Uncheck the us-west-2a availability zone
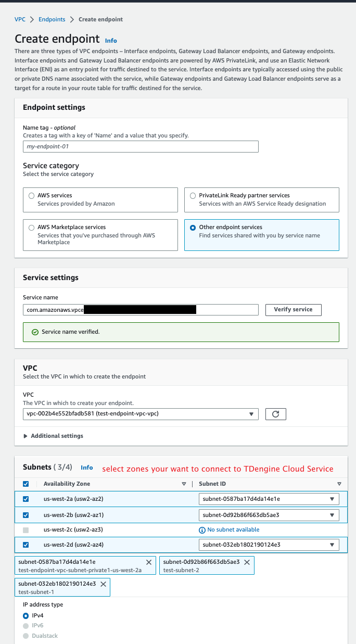356x644 pixels. pos(26,499)
